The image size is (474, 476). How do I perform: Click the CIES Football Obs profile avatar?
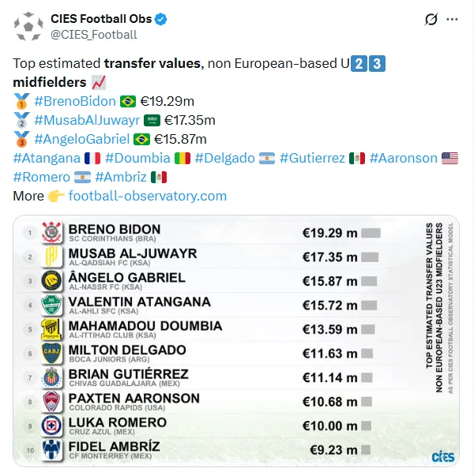28,26
